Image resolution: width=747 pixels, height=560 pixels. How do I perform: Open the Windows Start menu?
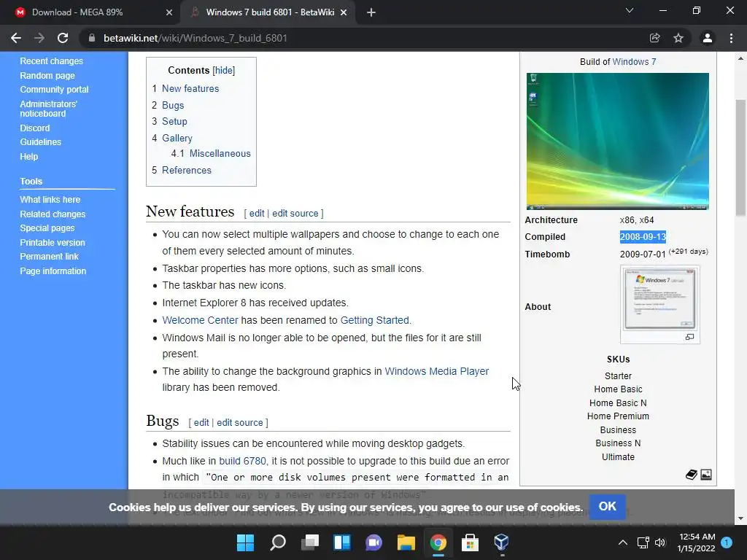[x=245, y=542]
